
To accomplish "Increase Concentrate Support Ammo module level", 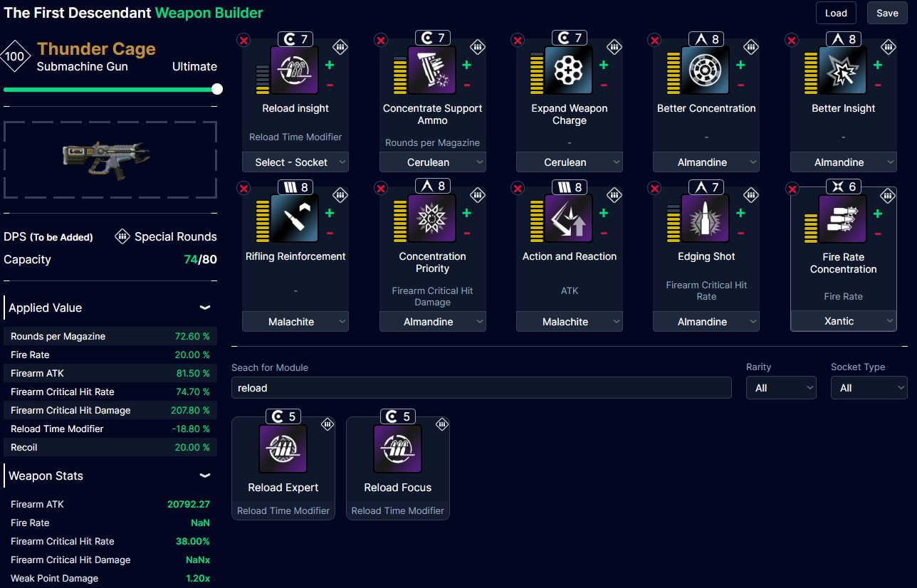I will tap(466, 65).
